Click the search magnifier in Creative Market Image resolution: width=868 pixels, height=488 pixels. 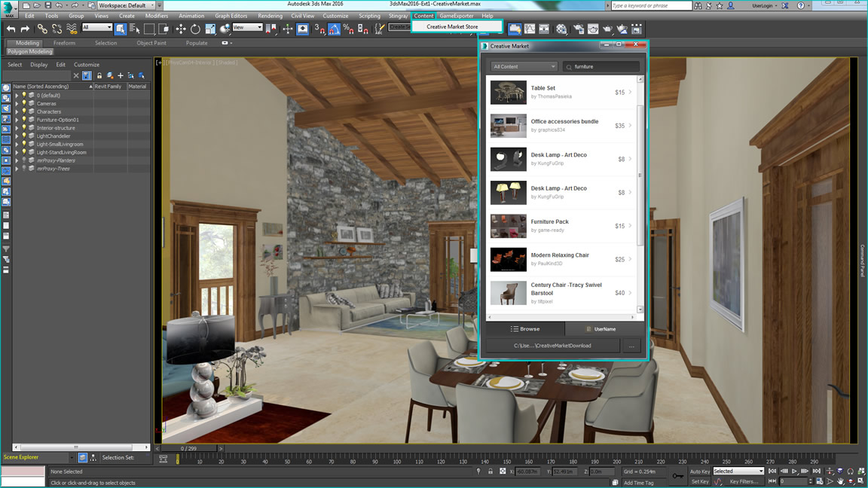tap(569, 67)
